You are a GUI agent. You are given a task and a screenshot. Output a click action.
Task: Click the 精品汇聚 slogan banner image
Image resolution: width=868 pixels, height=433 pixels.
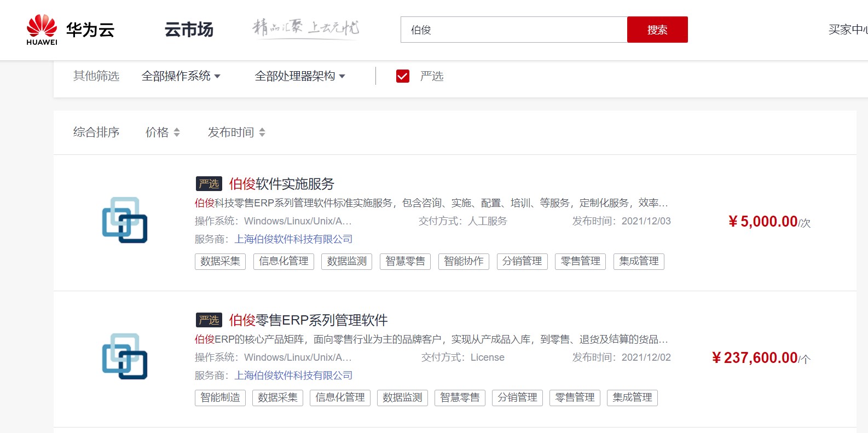305,27
